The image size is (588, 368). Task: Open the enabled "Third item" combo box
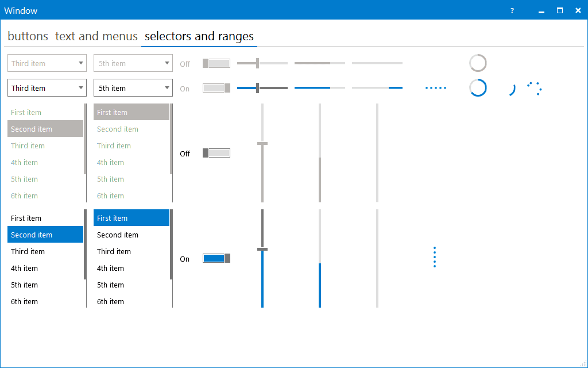(x=47, y=88)
